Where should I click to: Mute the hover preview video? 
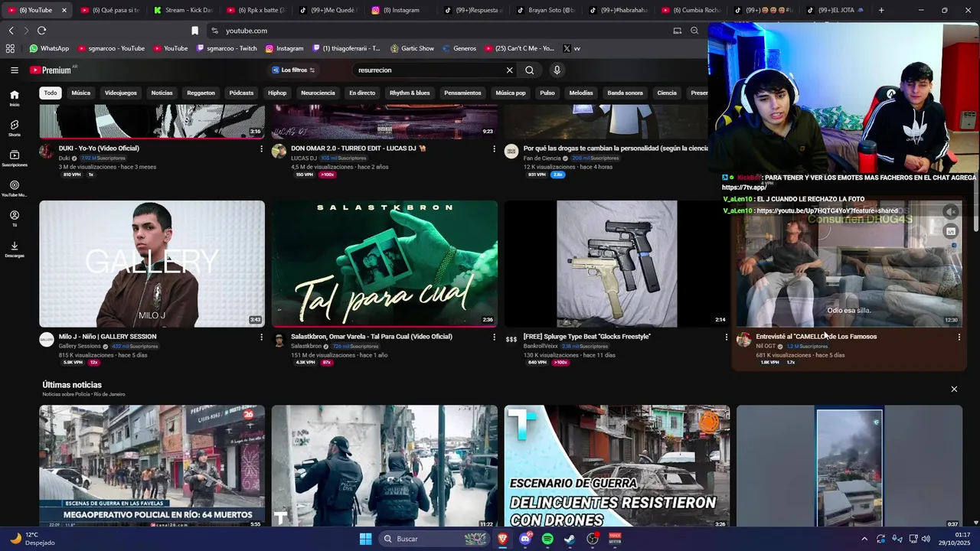tap(951, 212)
